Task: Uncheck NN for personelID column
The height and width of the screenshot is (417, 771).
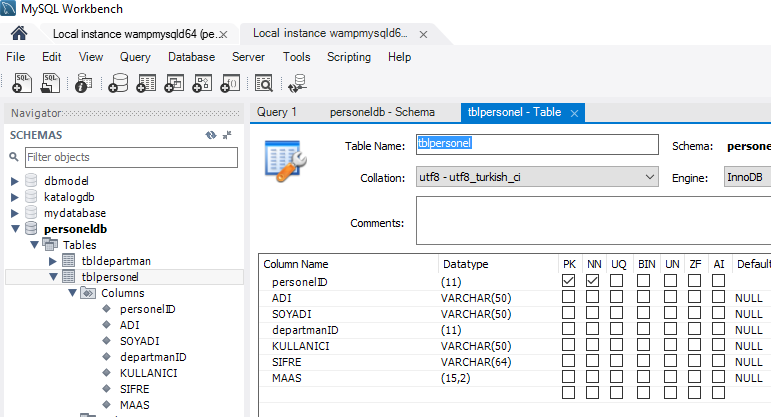Action: [593, 281]
